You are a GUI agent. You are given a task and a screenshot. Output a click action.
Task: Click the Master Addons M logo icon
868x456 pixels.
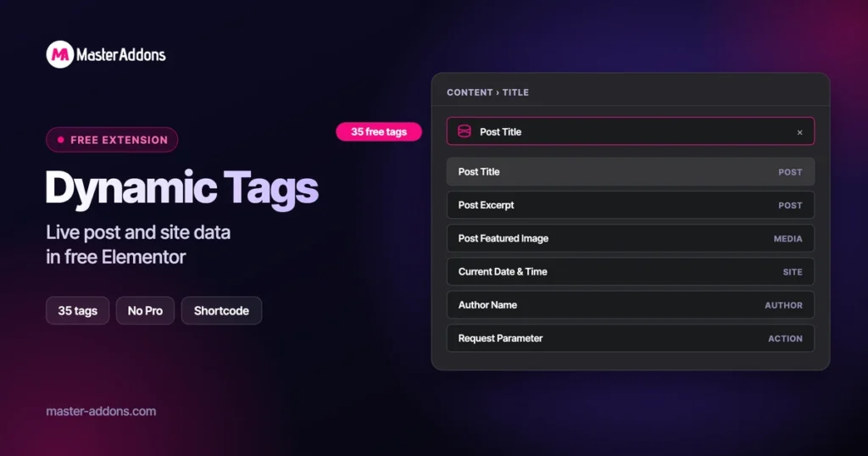point(60,54)
